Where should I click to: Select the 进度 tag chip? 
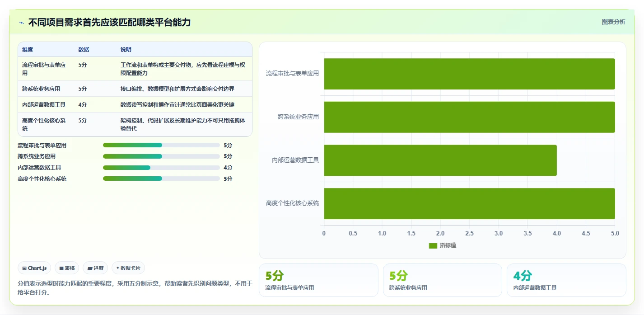click(x=95, y=268)
